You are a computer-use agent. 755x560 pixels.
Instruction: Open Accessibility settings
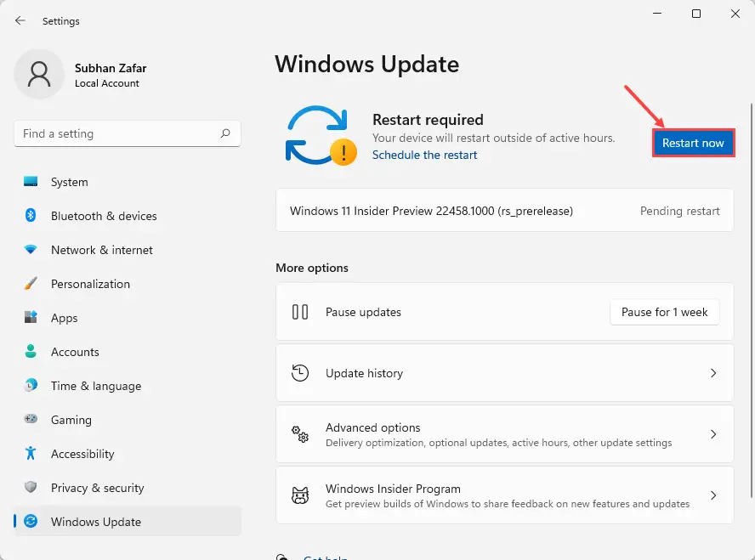pyautogui.click(x=128, y=454)
